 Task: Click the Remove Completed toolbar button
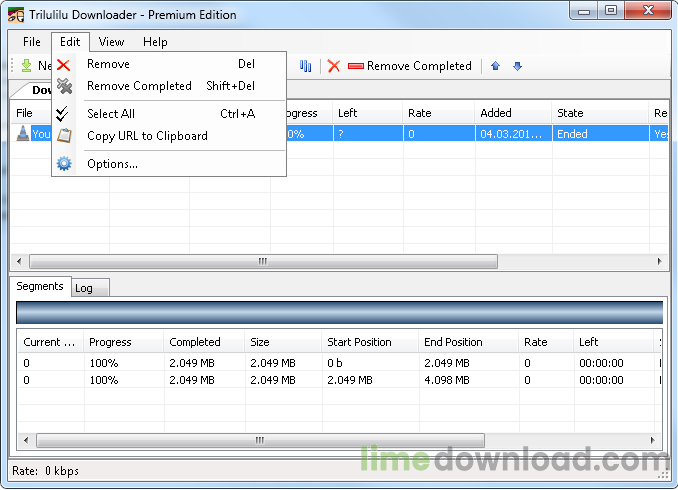(410, 66)
